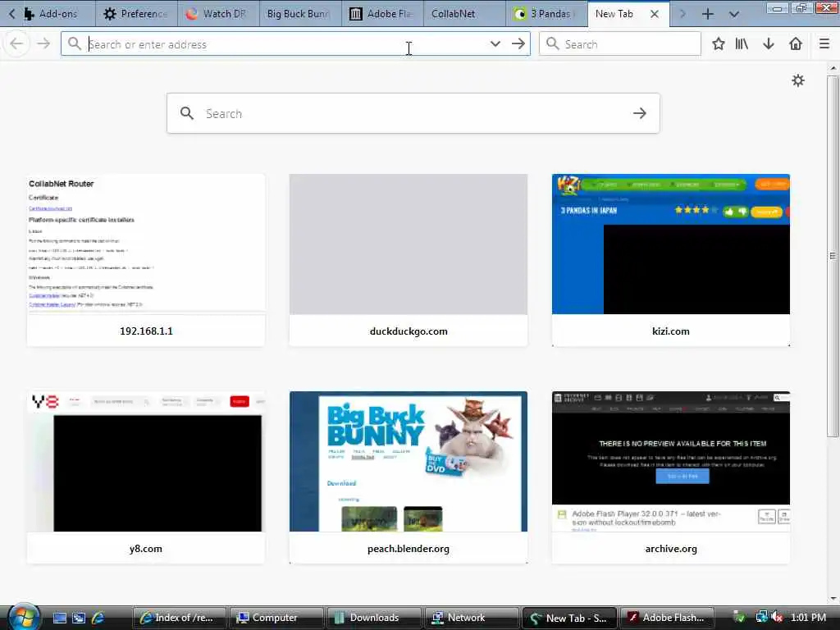Image resolution: width=840 pixels, height=630 pixels.
Task: Open the Library icon in the toolbar
Action: tap(742, 44)
